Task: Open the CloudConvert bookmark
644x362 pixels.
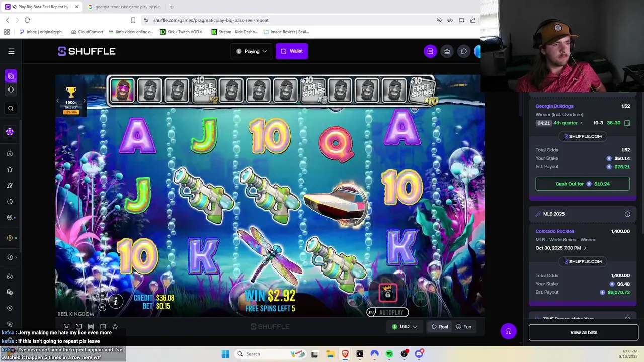Action: (87, 32)
